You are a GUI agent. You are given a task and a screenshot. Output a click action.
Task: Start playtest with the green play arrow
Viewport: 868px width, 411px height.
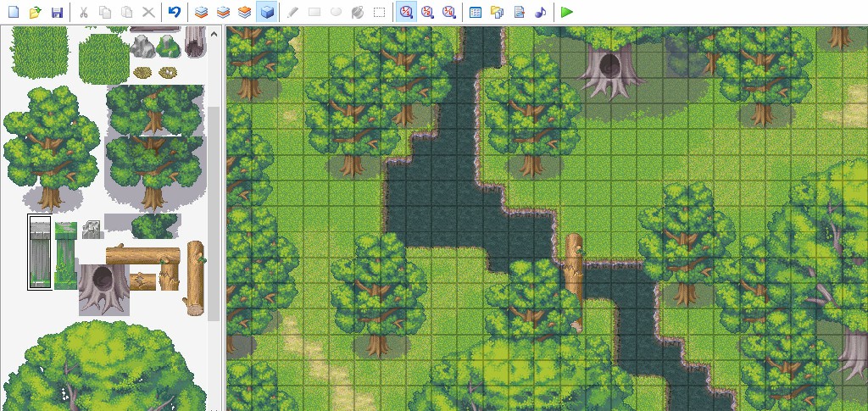pyautogui.click(x=566, y=12)
